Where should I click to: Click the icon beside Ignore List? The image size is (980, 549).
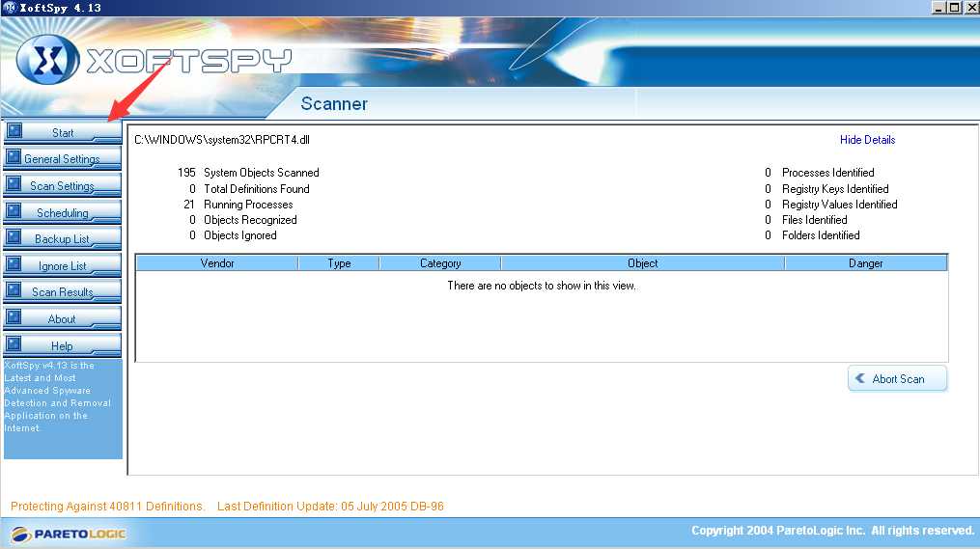coord(14,263)
